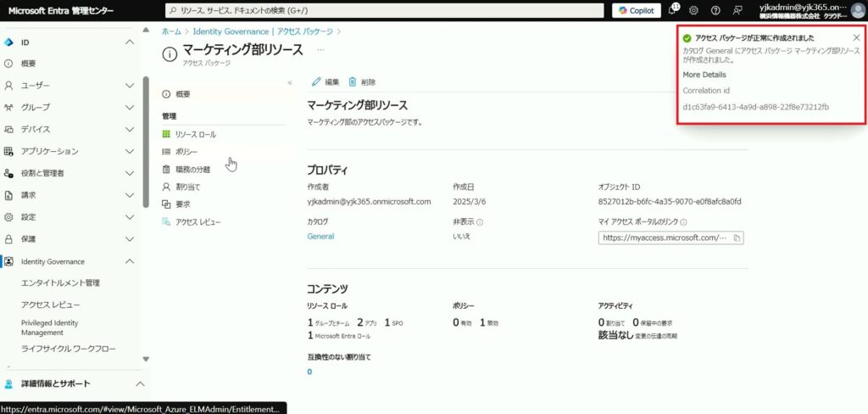The width and height of the screenshot is (868, 414).
Task: Click the アプリケーション grid icon
Action: [8, 151]
